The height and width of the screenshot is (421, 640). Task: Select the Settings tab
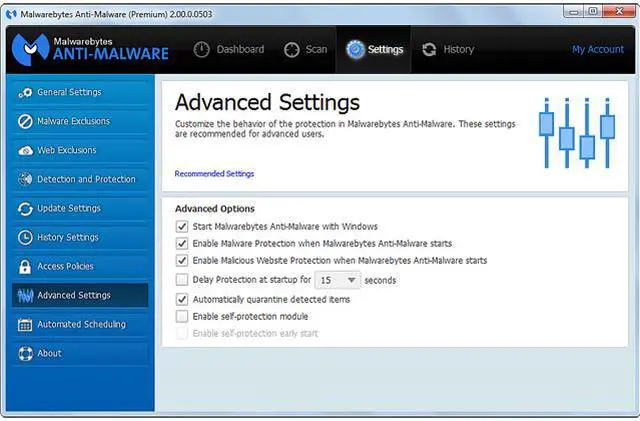click(x=374, y=49)
